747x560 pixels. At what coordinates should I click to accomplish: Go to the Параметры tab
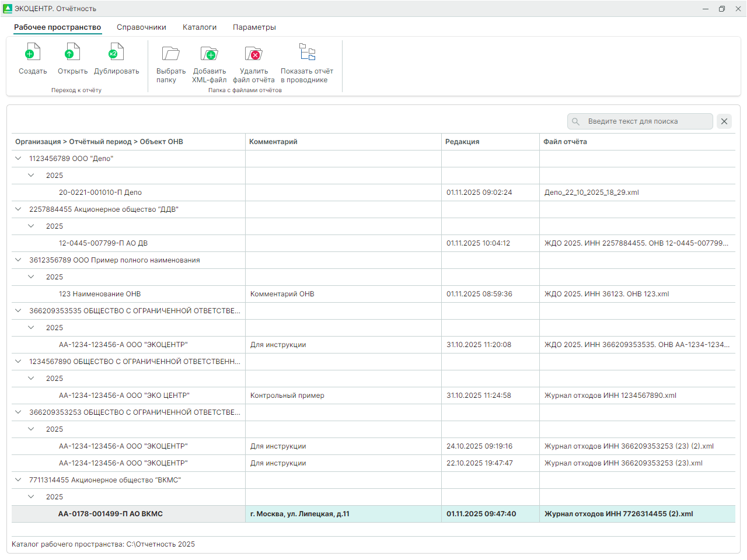coord(254,27)
